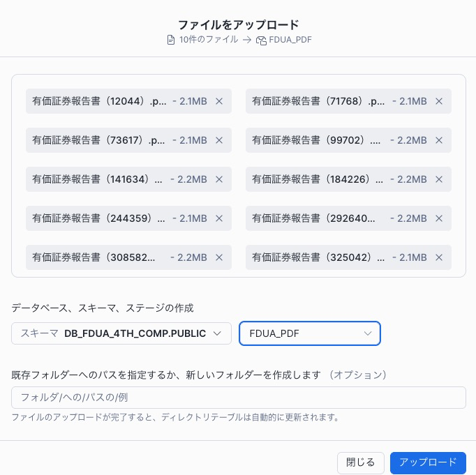
Task: Click chevron arrow on stage selector
Action: click(x=368, y=333)
